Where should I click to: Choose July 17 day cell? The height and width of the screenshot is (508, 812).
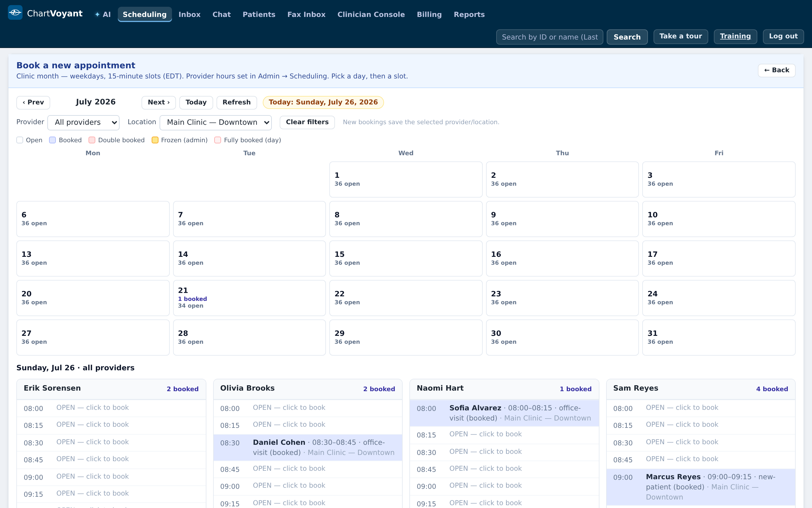pos(719,258)
